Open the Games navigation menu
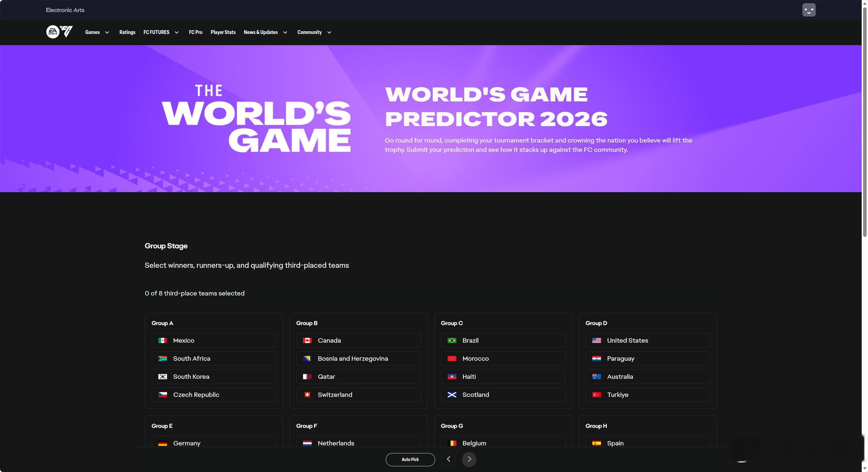Viewport: 868px width, 472px height. [92, 32]
